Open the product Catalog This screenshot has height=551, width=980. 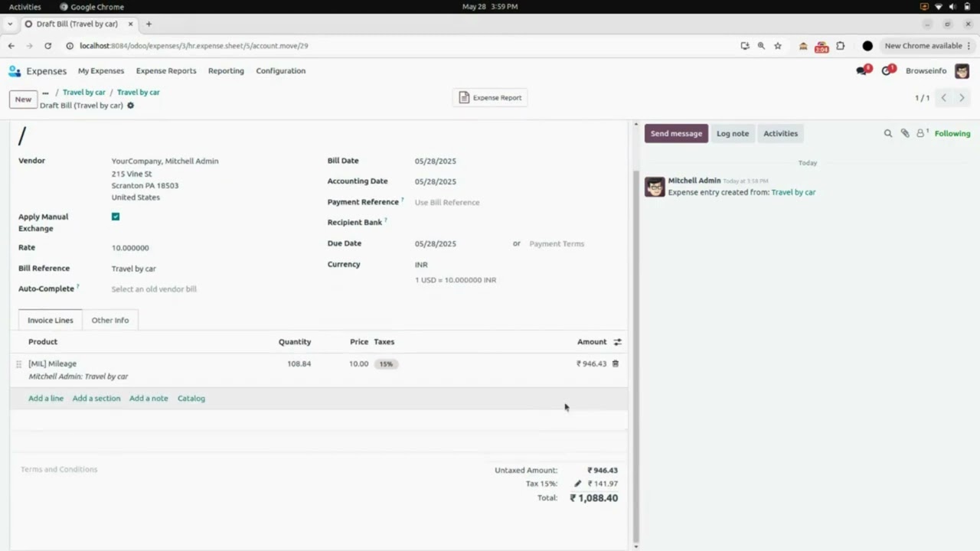point(191,398)
